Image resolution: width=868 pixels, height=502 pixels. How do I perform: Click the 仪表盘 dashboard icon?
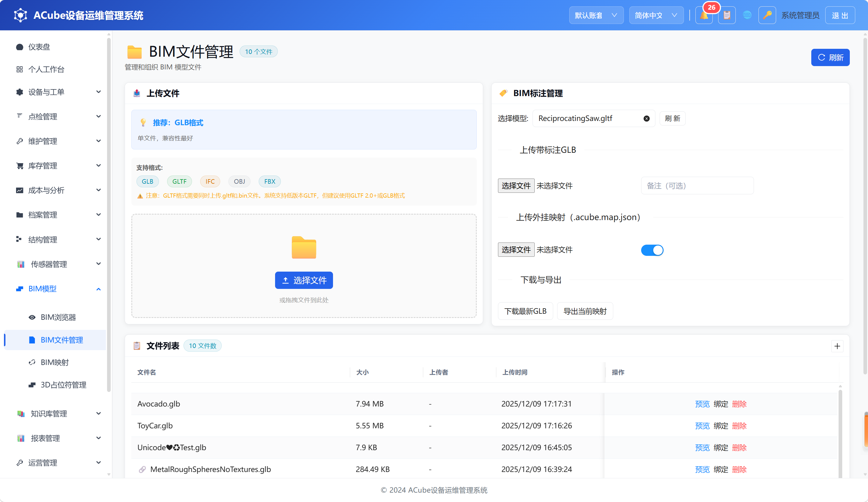(20, 47)
